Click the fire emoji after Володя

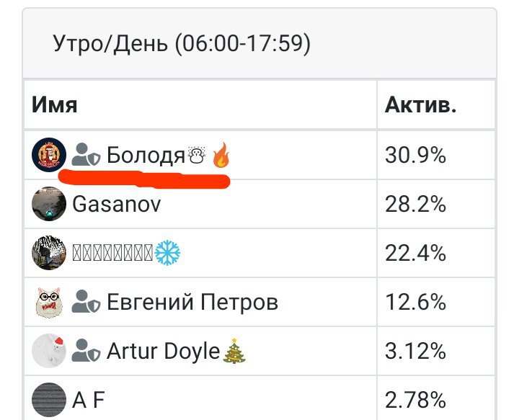[x=221, y=156]
